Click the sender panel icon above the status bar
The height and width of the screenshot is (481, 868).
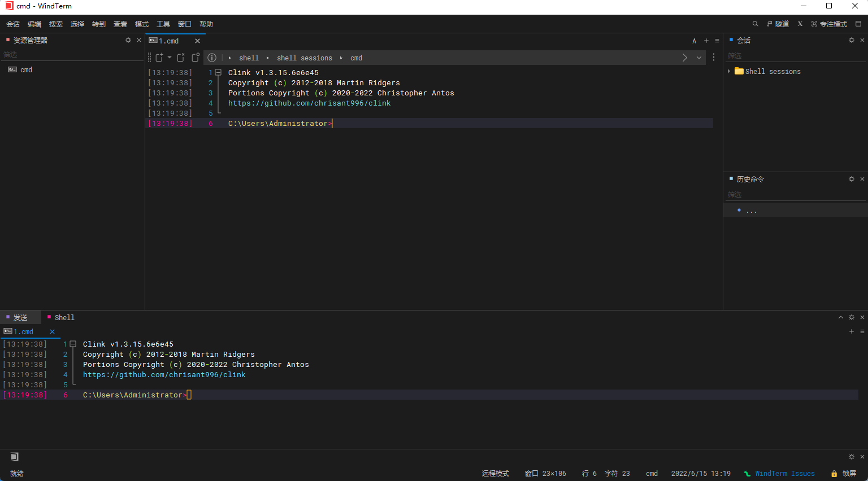tap(15, 457)
